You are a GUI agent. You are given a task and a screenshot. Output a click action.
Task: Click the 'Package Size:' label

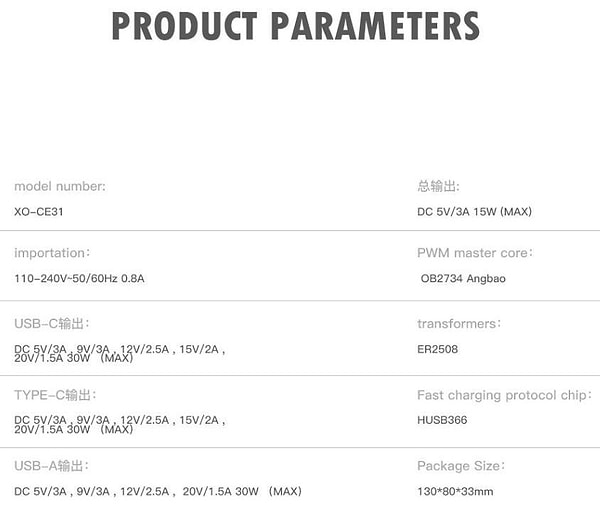coord(461,466)
